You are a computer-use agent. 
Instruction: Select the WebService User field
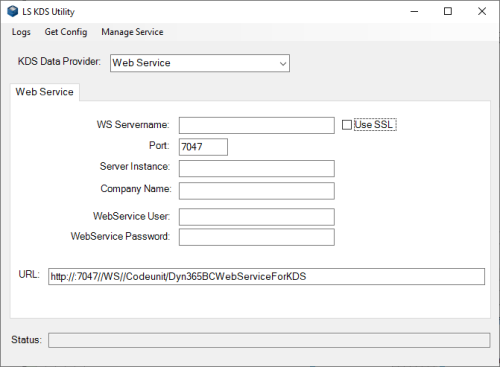257,217
